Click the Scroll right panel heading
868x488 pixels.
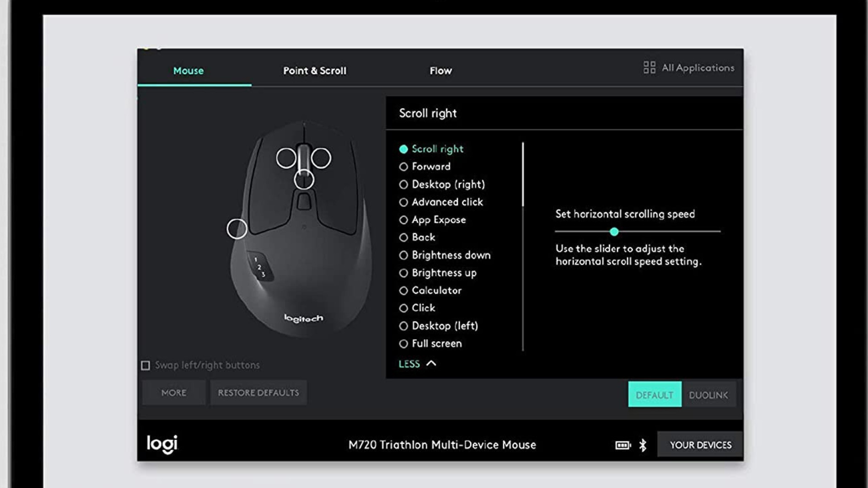click(x=428, y=113)
